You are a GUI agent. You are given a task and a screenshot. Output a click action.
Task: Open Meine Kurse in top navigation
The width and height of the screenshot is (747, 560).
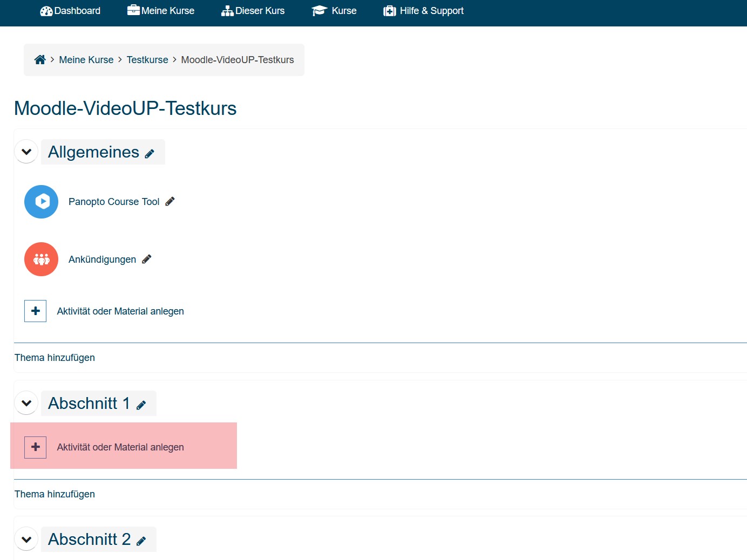[x=161, y=11]
